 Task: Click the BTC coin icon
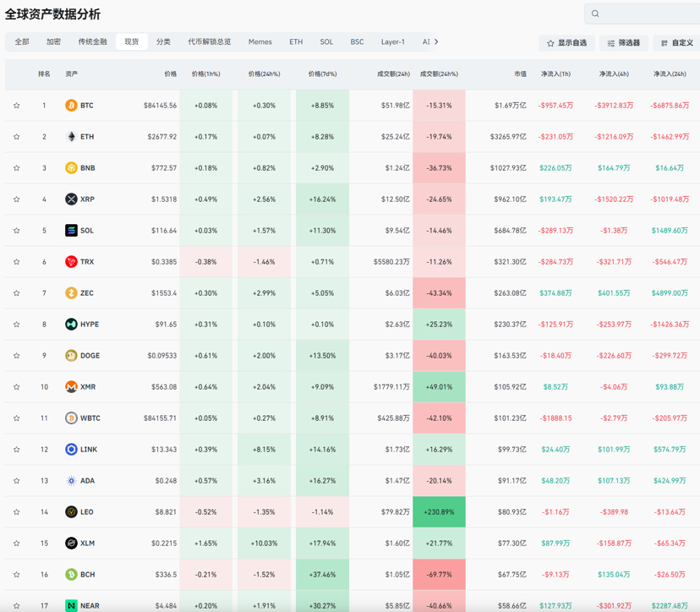(x=71, y=106)
